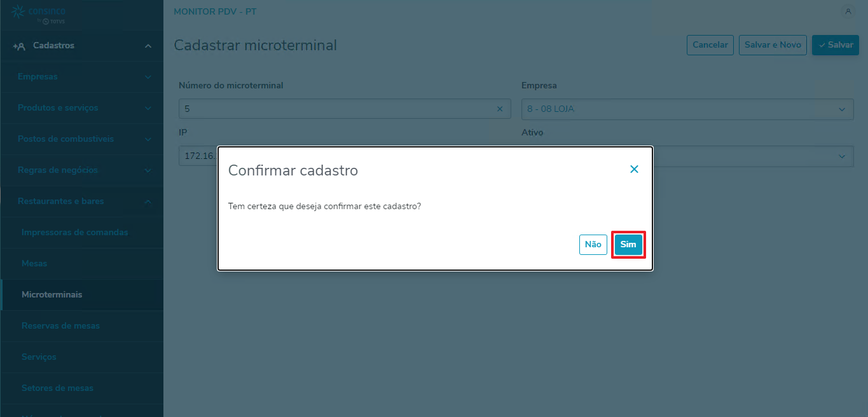Viewport: 868px width, 417px height.
Task: Focus the IP input field
Action: point(198,156)
